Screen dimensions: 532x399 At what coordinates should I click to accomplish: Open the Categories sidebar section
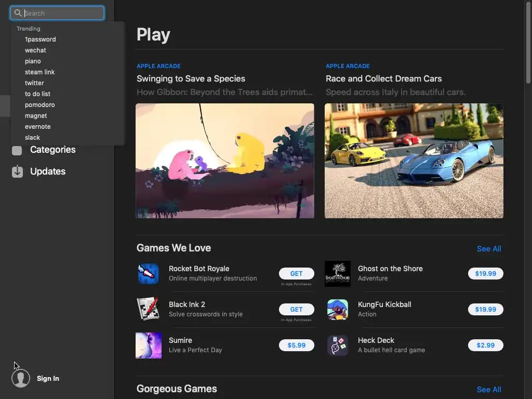tap(52, 150)
